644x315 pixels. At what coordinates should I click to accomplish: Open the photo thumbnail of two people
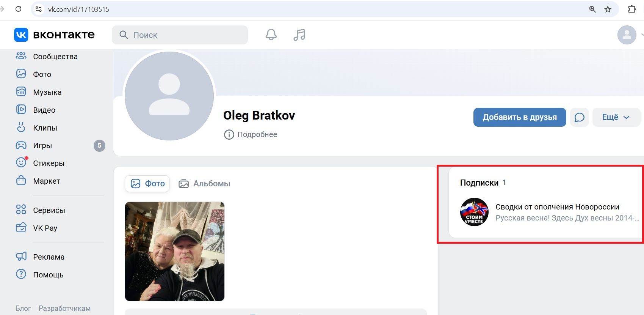(175, 251)
